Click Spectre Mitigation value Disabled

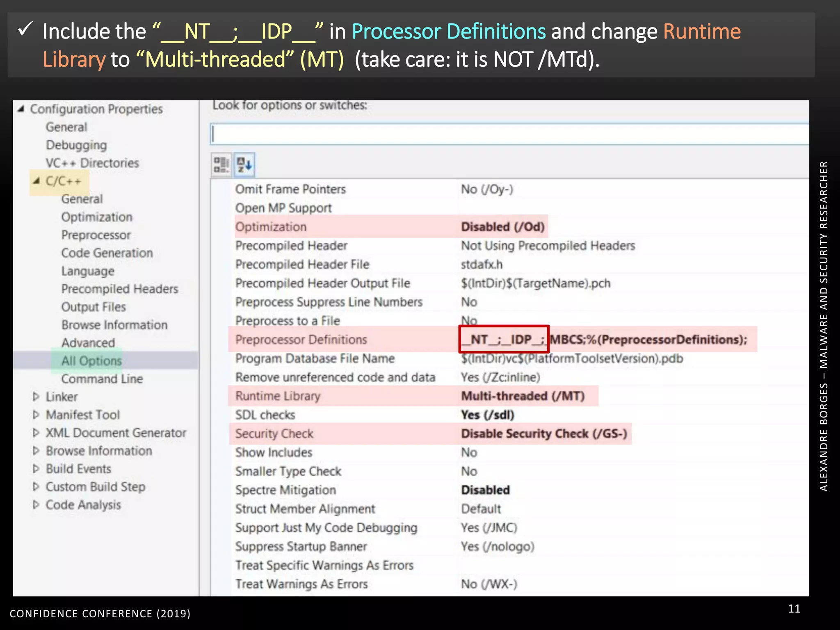pyautogui.click(x=485, y=490)
